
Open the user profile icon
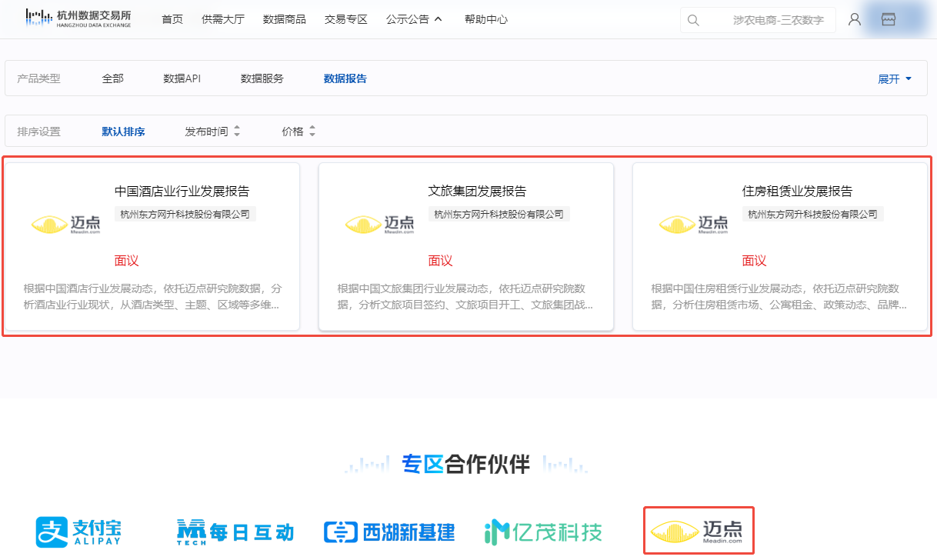tap(854, 19)
